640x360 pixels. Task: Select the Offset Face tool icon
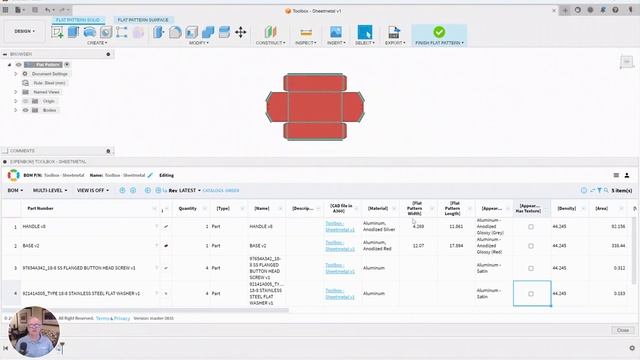(x=224, y=32)
